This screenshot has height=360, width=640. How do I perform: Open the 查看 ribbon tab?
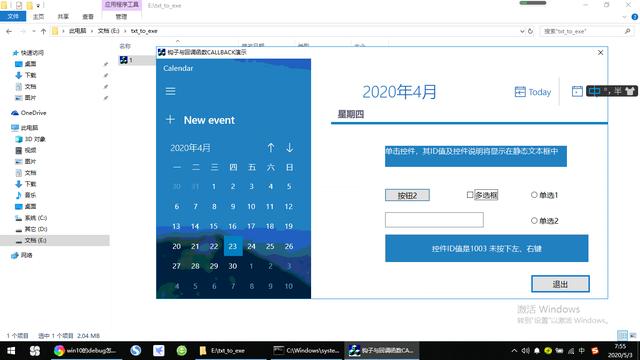pos(88,17)
